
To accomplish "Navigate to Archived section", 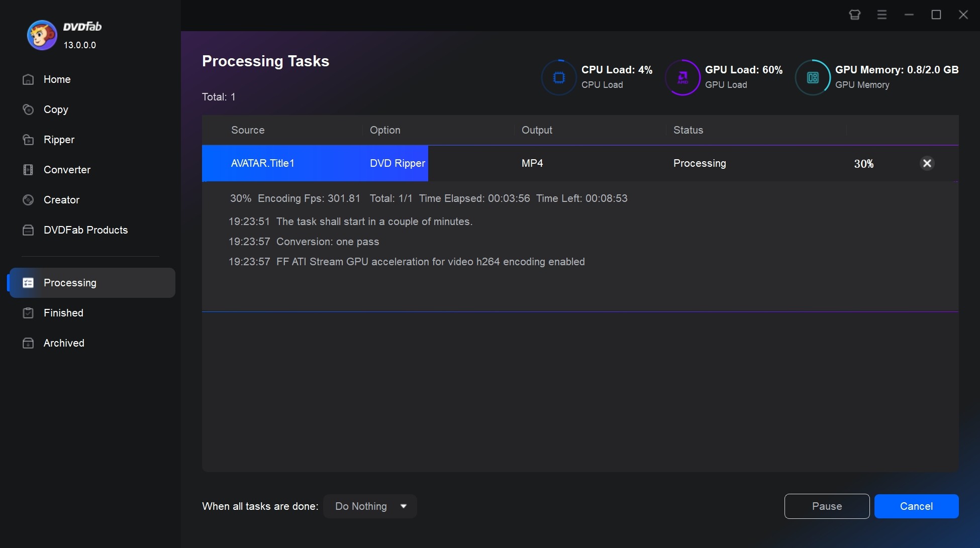I will coord(64,343).
